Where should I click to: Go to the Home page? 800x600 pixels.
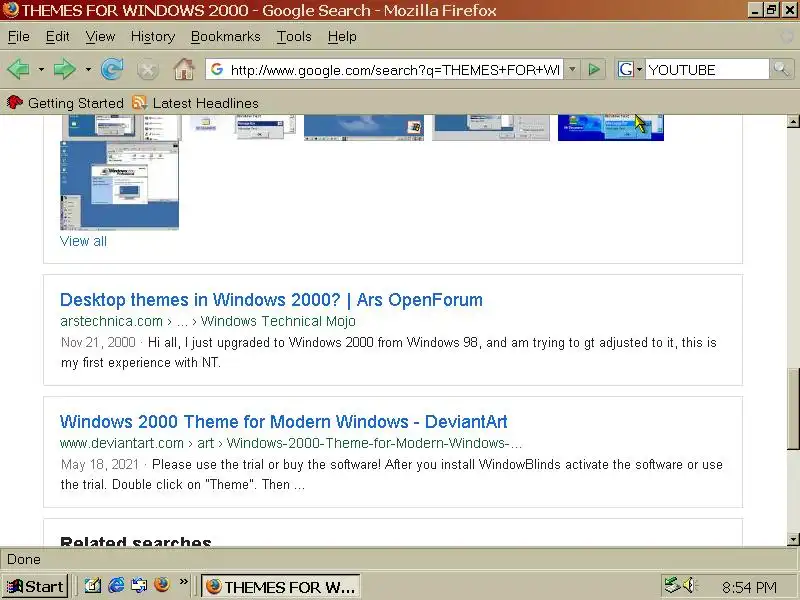[184, 69]
